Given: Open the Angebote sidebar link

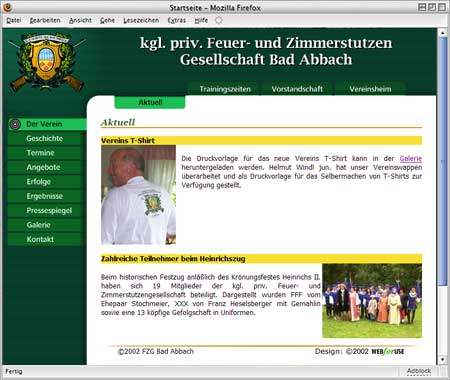Looking at the screenshot, I should 44,167.
